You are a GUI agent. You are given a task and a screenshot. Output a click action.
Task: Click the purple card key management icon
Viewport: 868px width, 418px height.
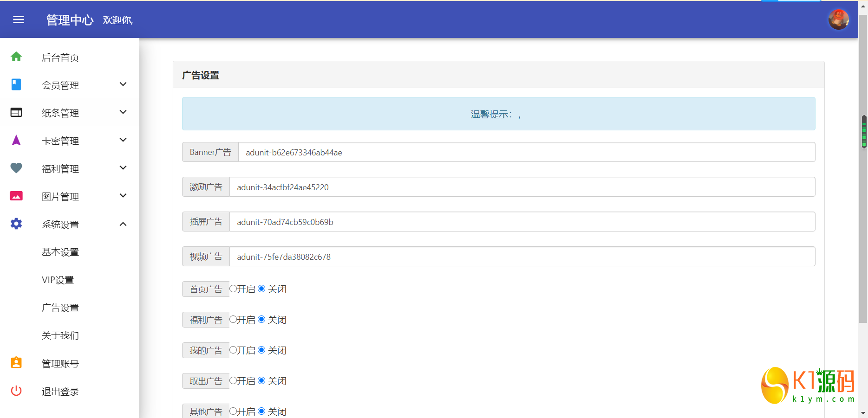pos(16,140)
